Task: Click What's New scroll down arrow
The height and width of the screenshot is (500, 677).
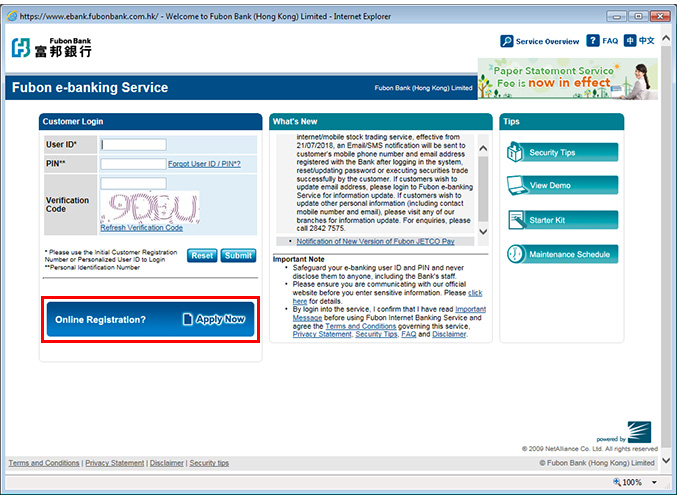Action: [483, 231]
